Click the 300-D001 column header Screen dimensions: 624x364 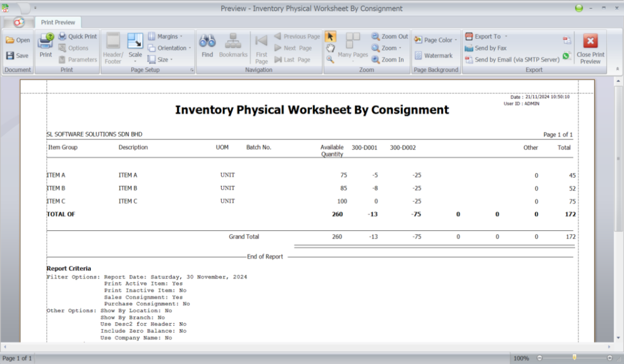click(365, 148)
